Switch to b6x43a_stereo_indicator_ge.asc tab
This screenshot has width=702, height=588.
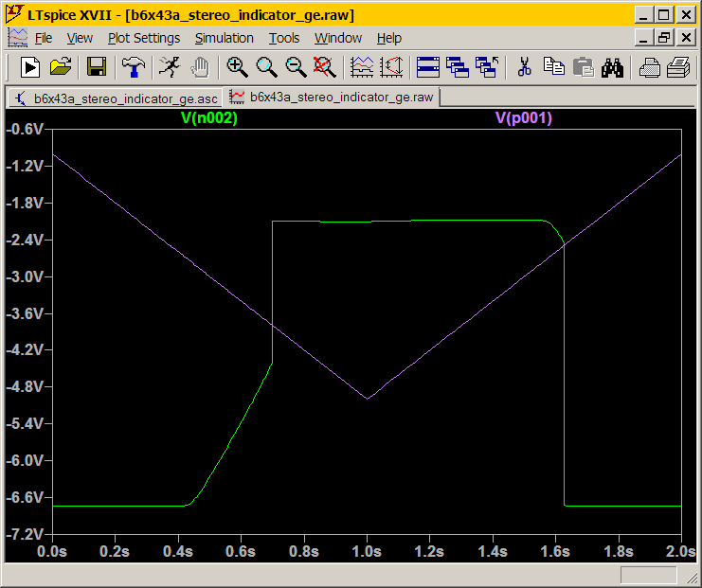[115, 98]
